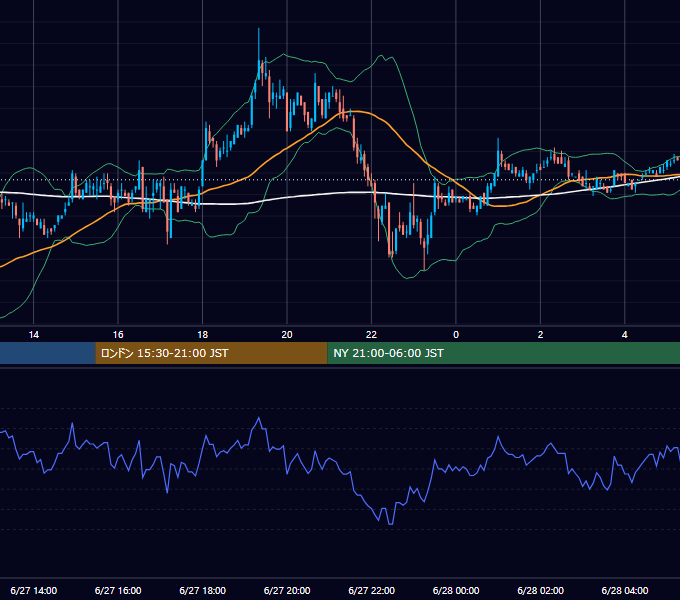The height and width of the screenshot is (600, 680).
Task: Click the blue session bar before ロンドン
Action: 48,353
